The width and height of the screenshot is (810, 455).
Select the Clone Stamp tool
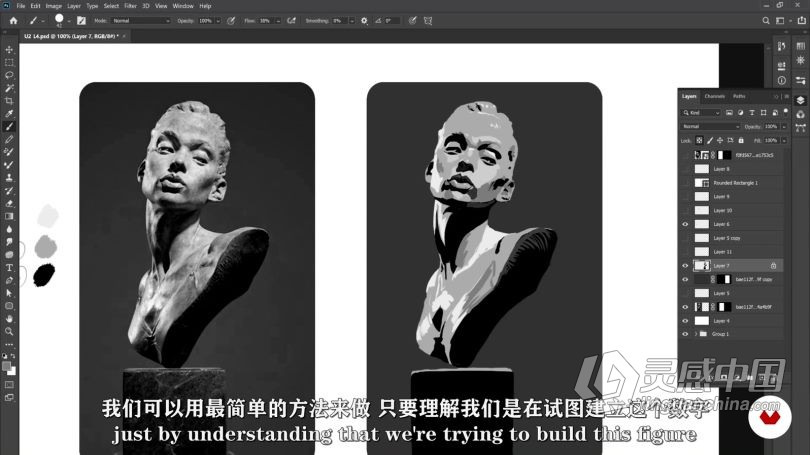(9, 178)
